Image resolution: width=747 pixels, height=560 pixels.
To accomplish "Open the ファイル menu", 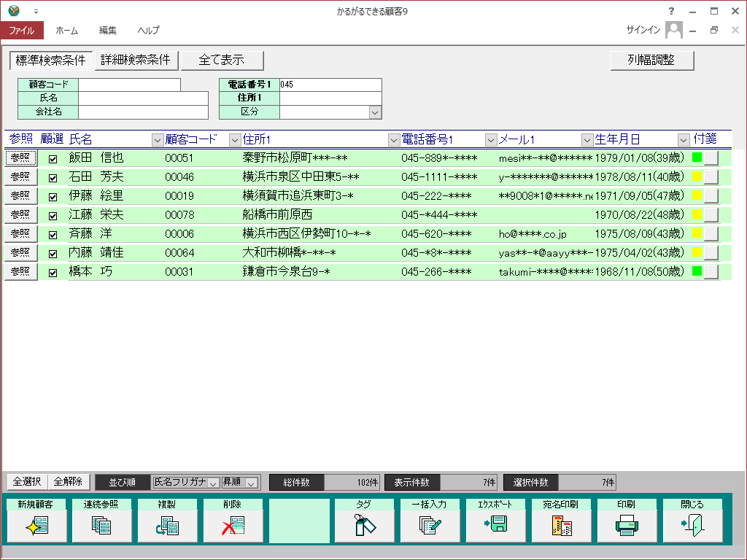I will point(22,30).
